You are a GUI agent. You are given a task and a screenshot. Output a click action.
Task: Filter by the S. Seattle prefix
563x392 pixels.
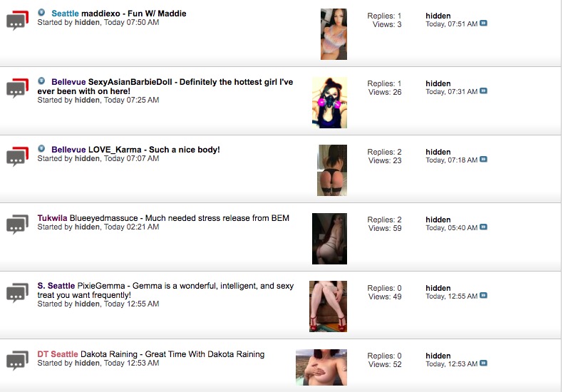point(56,286)
